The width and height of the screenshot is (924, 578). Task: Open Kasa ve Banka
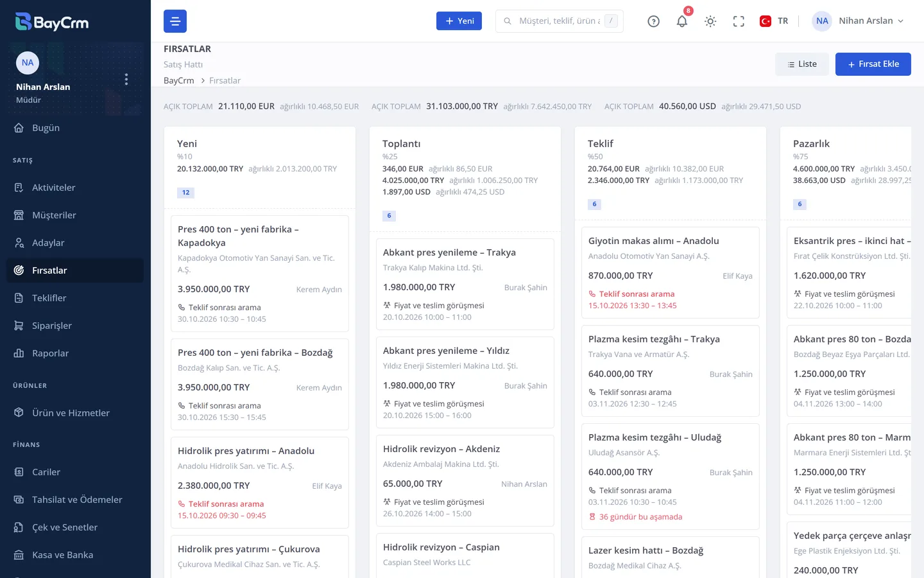point(75,555)
